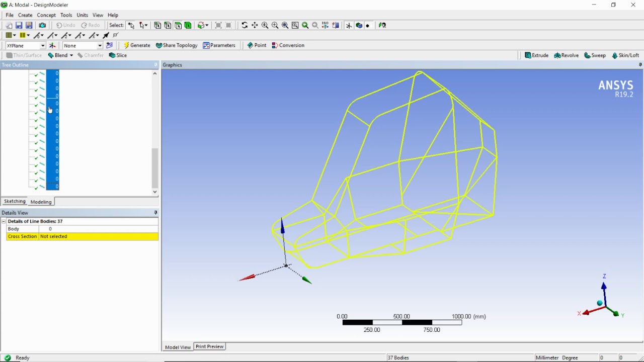This screenshot has height=362, width=644.
Task: Activate the Rotate view tool
Action: [x=245, y=25]
